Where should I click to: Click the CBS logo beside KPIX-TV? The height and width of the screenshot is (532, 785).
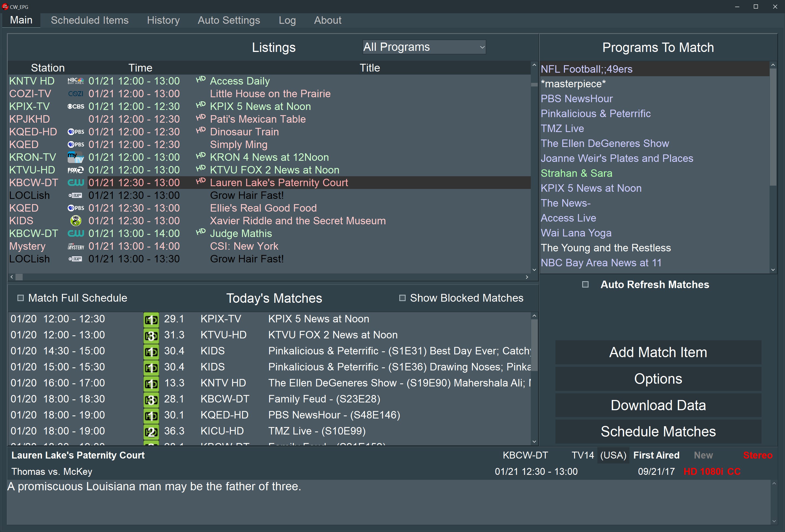pyautogui.click(x=76, y=106)
